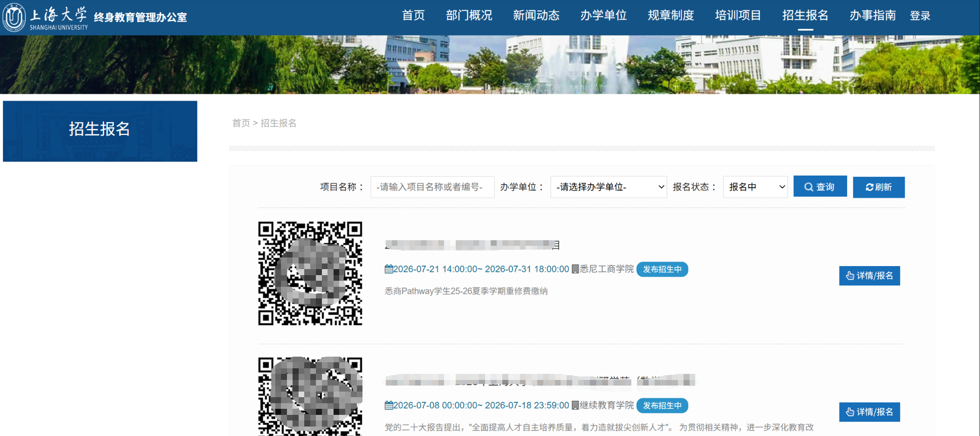Click the 悉尼工商学院 unit name text

click(x=607, y=269)
